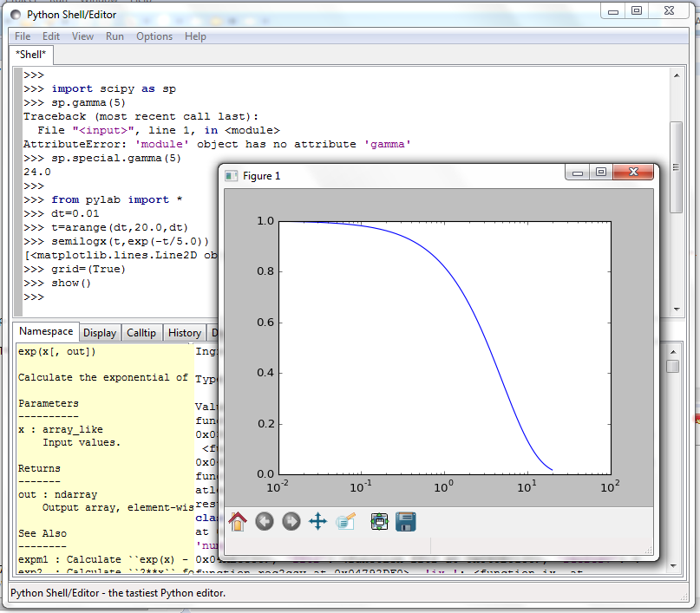Maximize the Figure 1 window
The width and height of the screenshot is (700, 613).
(x=601, y=173)
